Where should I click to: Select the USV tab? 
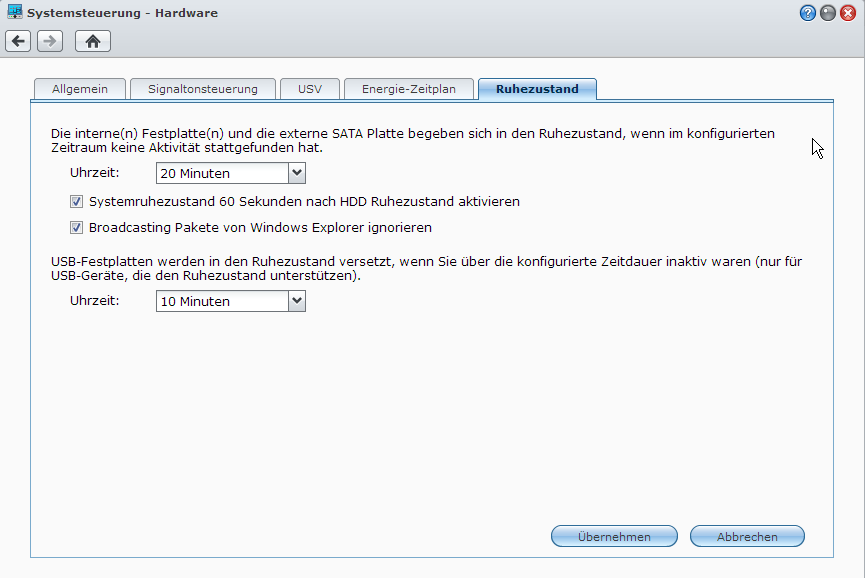pyautogui.click(x=309, y=88)
